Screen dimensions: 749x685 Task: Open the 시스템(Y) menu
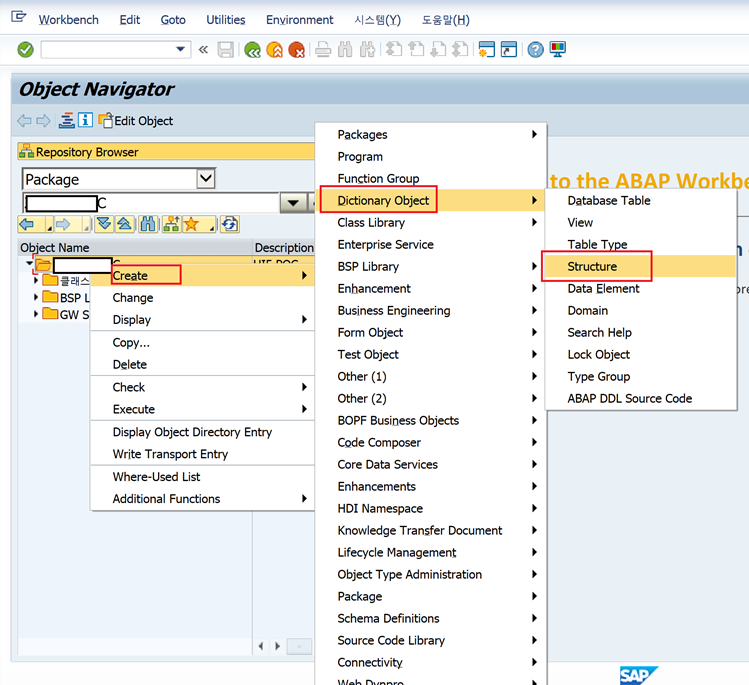tap(377, 20)
